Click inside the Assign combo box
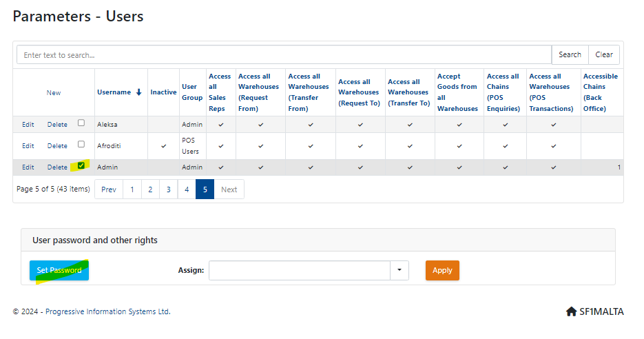Viewport: 644px width, 339px height. click(299, 270)
